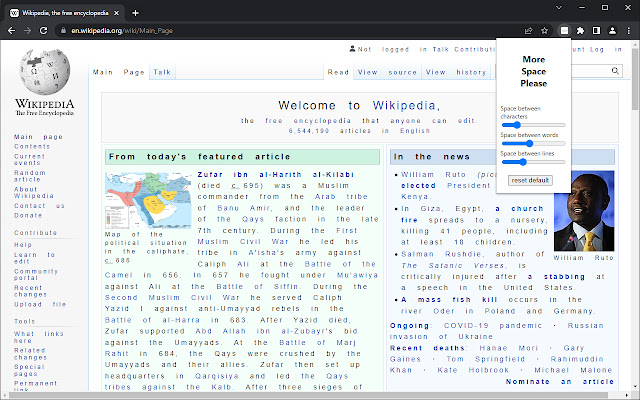Open the Extensions puzzle icon

tap(580, 31)
